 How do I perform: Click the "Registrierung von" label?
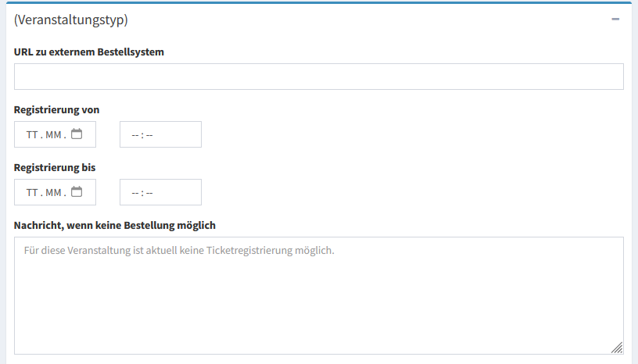coord(57,109)
